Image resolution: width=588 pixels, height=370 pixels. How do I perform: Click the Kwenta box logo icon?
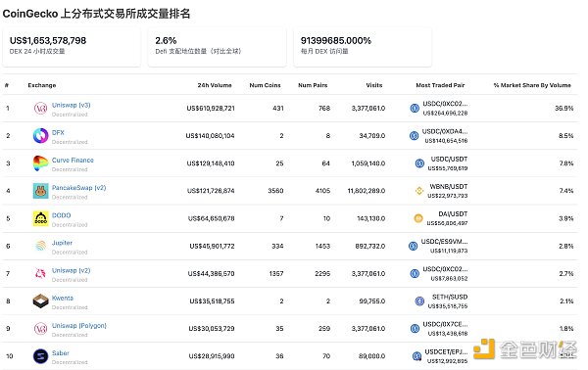point(40,301)
